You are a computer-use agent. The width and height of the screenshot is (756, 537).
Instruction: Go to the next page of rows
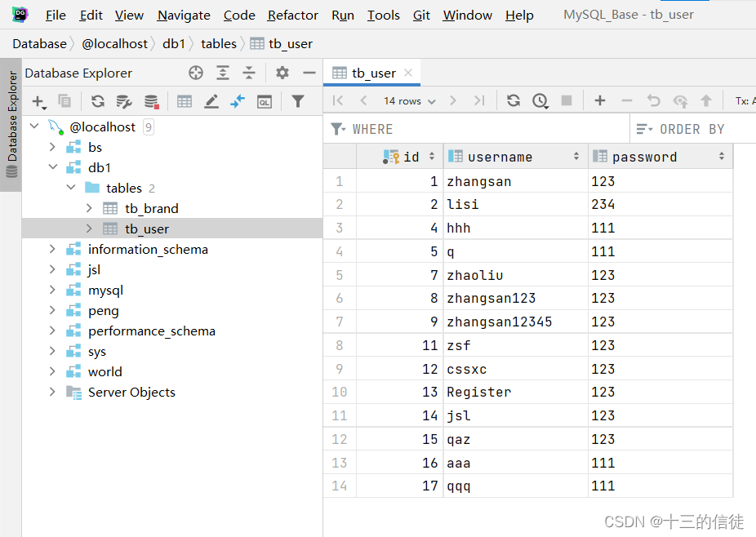tap(452, 100)
